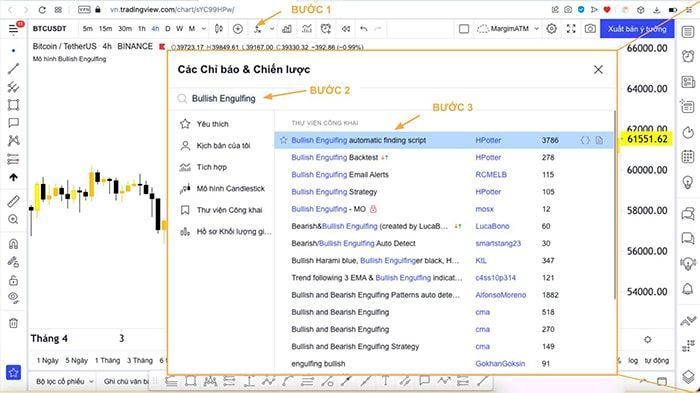
Task: View source code of Bullish Engulfing automatic script
Action: point(585,140)
